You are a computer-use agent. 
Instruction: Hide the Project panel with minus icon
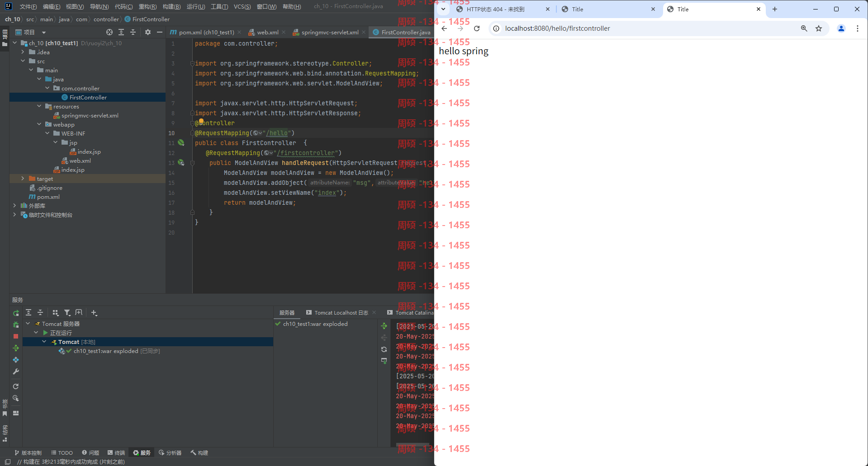[160, 32]
